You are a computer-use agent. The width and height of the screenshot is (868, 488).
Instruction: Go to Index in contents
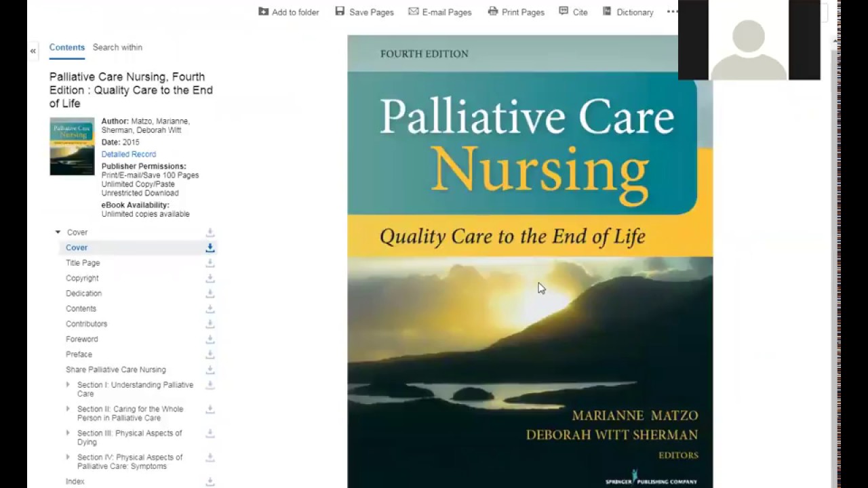coord(75,482)
